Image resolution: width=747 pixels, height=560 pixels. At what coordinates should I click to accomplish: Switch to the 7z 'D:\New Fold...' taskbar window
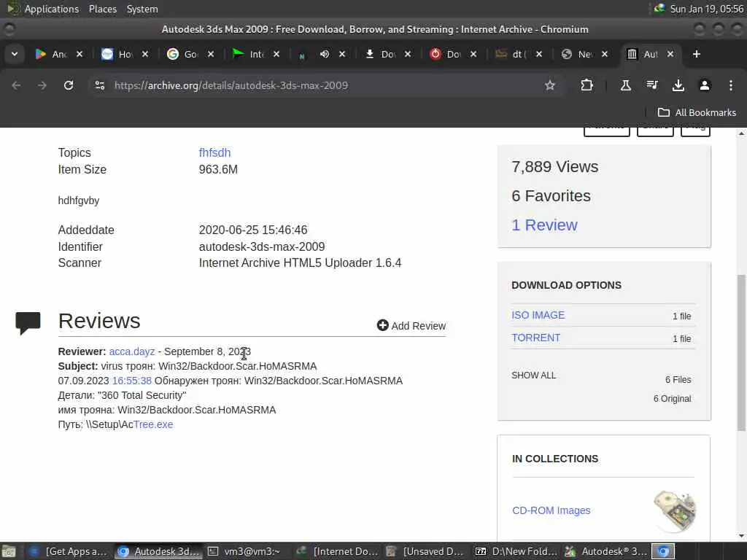tap(516, 551)
